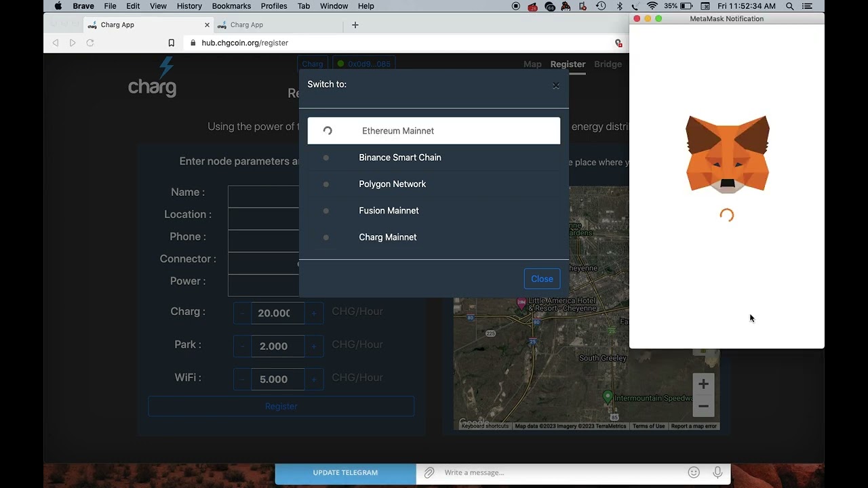
Task: Choose Fusion Mainnet from list
Action: [389, 211]
